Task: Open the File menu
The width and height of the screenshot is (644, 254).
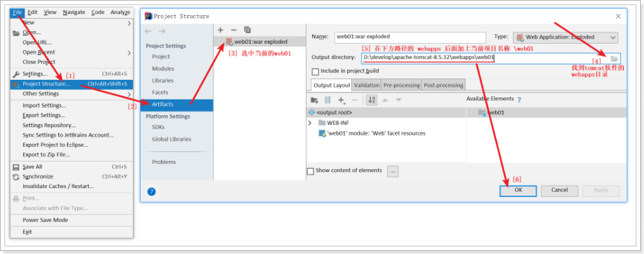Action: point(17,12)
